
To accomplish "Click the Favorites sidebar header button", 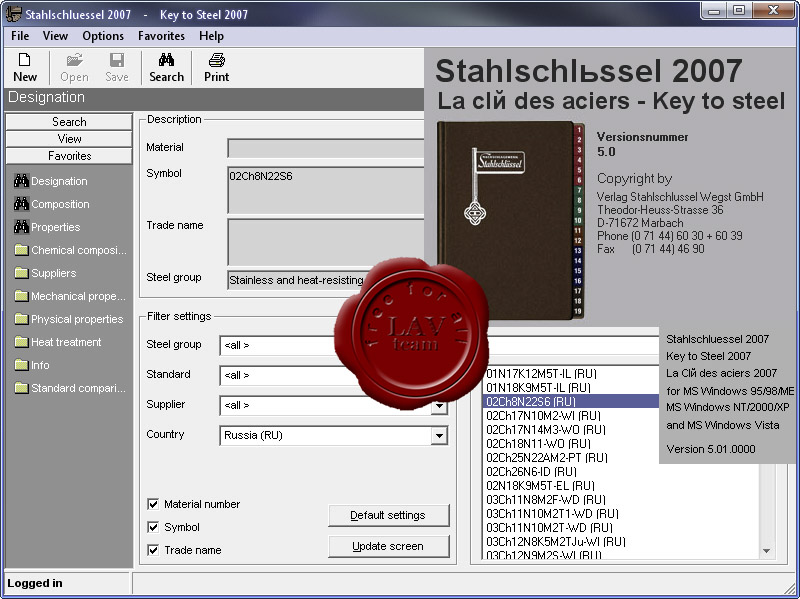I will (69, 156).
